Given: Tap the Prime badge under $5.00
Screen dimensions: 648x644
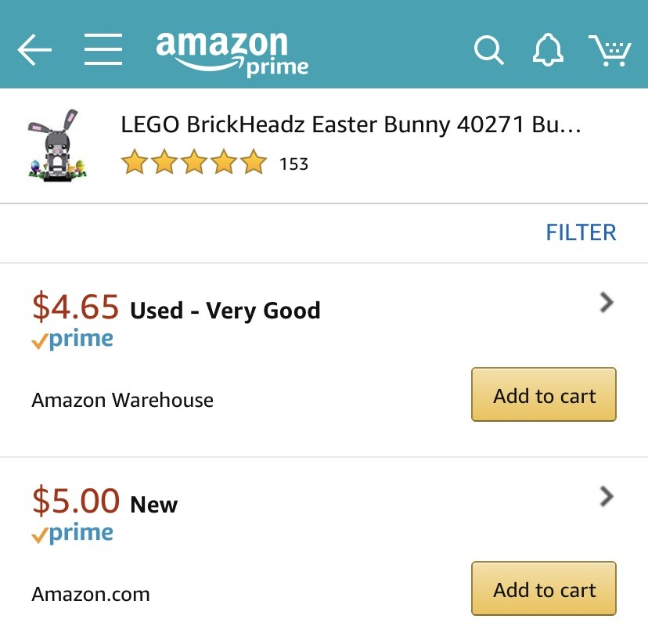Looking at the screenshot, I should (x=73, y=534).
